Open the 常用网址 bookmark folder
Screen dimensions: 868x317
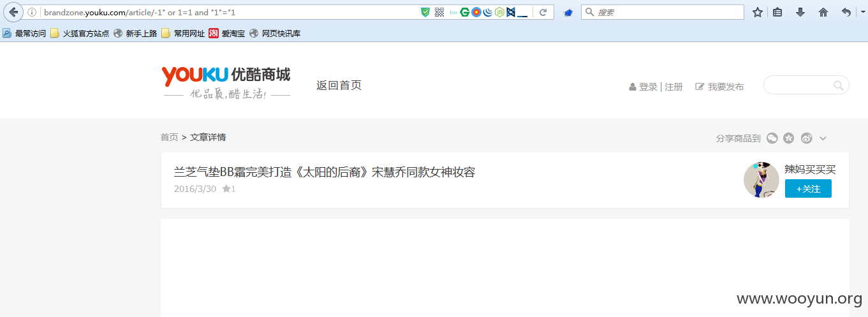point(183,33)
